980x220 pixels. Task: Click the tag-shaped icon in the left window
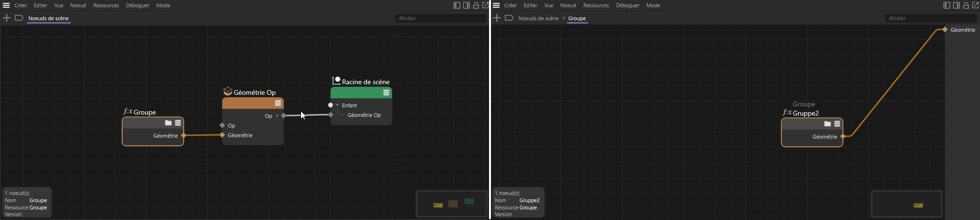[x=19, y=18]
